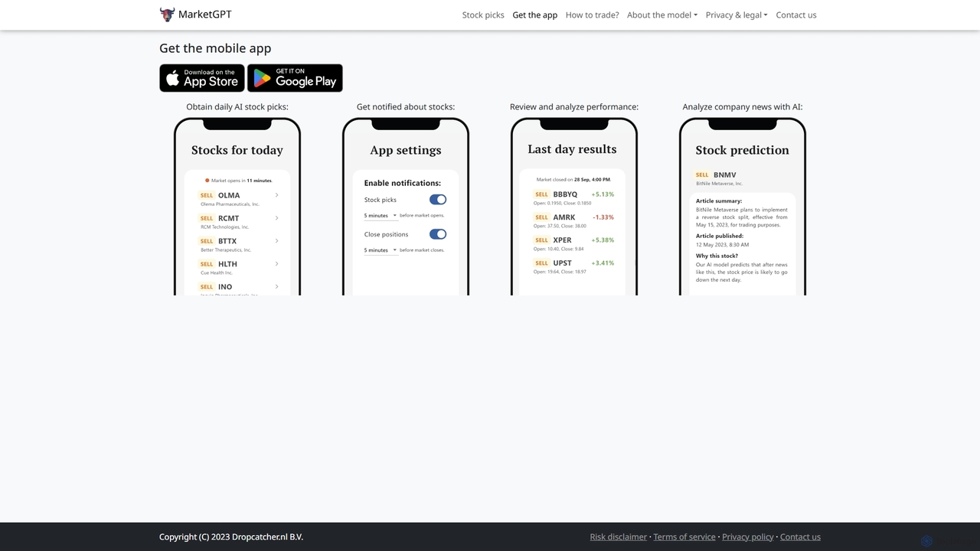Click the "BitNile Metaverse, Inc." text
This screenshot has height=551, width=980.
tap(720, 184)
